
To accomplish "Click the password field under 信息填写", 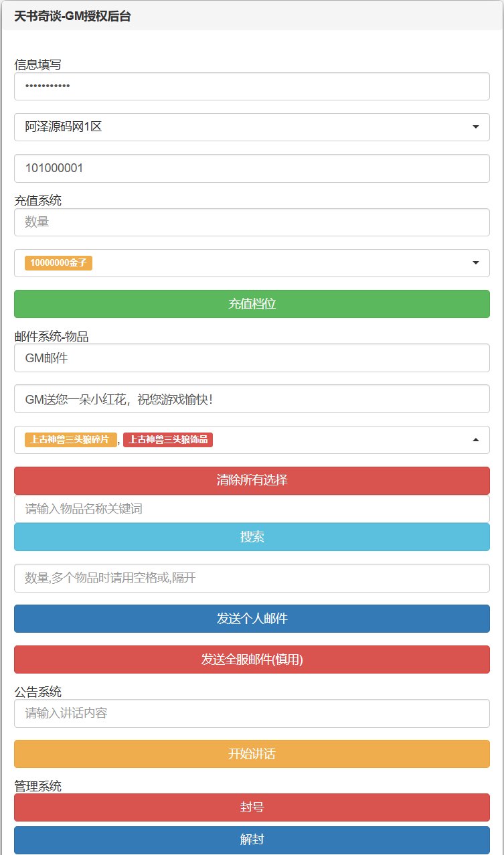I will point(252,86).
